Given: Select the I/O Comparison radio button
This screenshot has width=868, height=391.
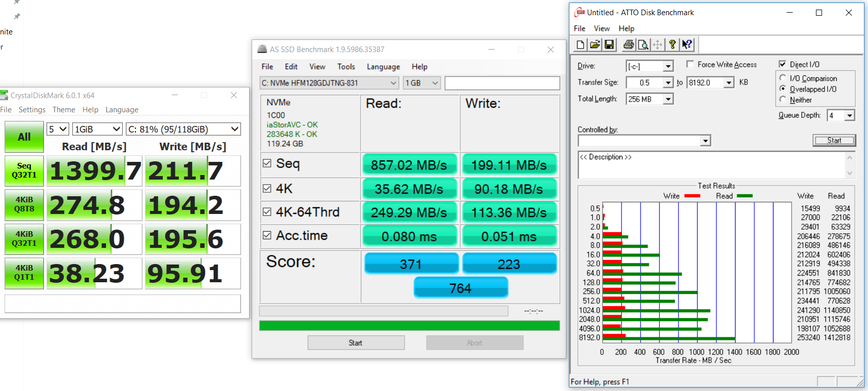Looking at the screenshot, I should (783, 78).
